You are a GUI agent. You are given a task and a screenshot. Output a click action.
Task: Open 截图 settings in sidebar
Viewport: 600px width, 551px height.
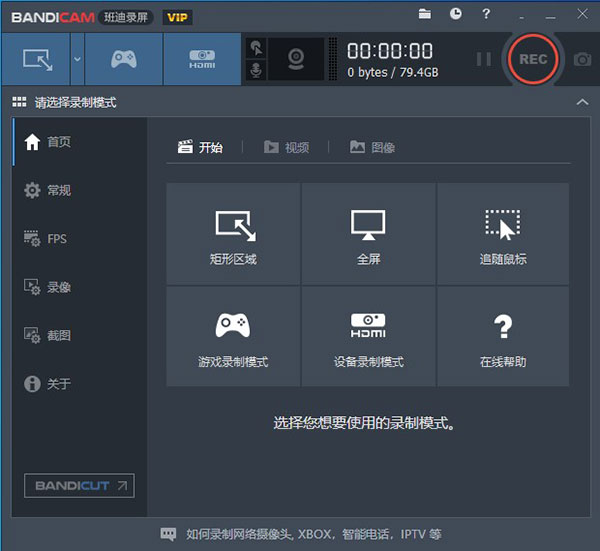[x=80, y=335]
